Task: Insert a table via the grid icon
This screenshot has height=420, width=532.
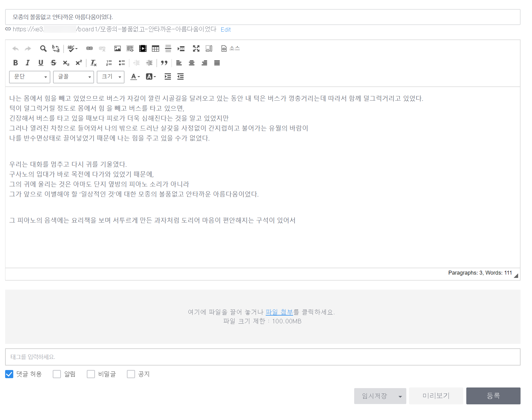Action: (156, 48)
